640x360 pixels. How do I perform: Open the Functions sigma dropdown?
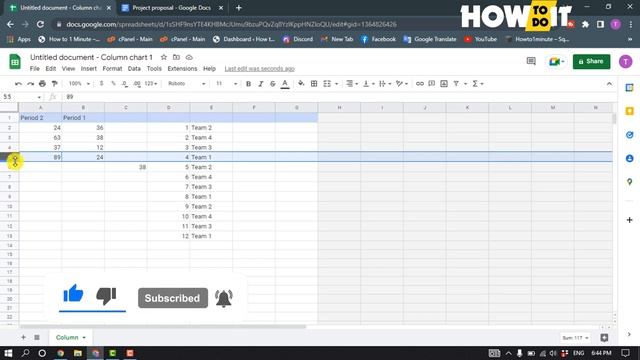478,84
